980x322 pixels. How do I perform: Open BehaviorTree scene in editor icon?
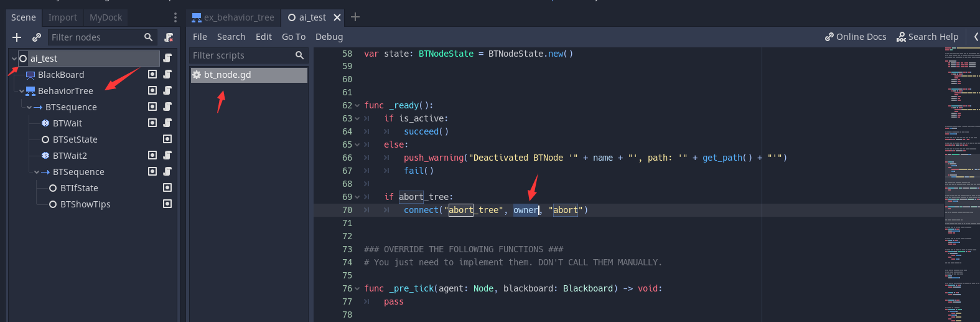[x=152, y=90]
